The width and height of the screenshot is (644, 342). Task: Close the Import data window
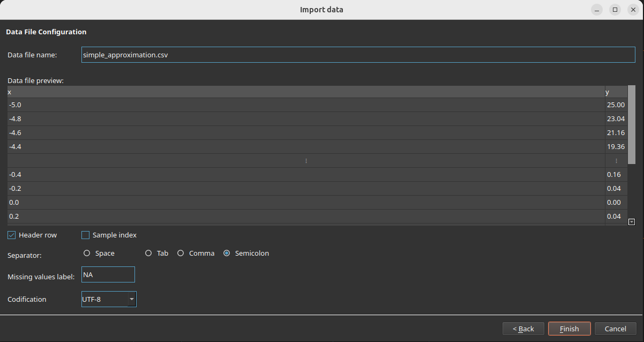pyautogui.click(x=633, y=10)
